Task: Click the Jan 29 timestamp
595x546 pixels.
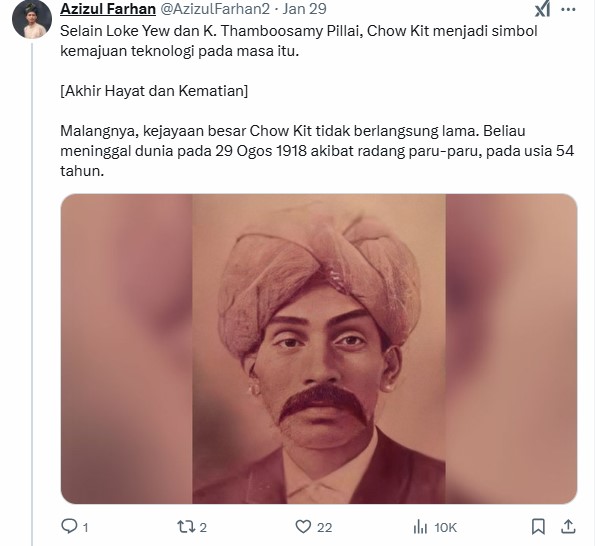Action: pos(304,9)
